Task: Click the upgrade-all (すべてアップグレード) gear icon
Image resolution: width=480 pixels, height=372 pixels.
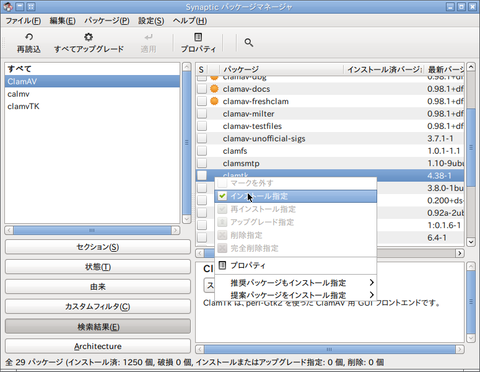Action: (88, 37)
